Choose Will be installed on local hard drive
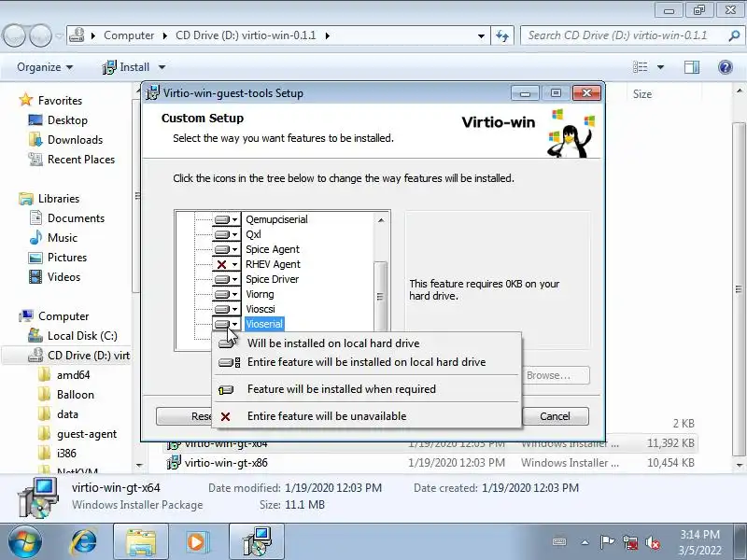Screen dimensions: 747x560 [x=366, y=343]
